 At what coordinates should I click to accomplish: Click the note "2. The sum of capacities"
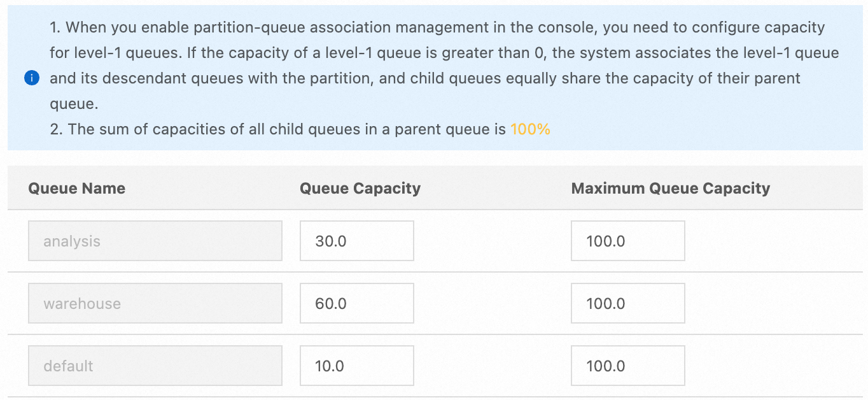click(x=280, y=129)
